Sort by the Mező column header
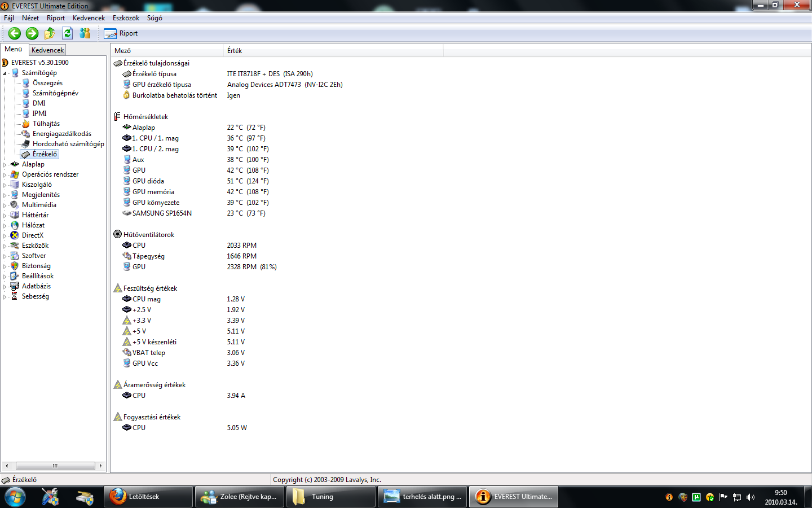This screenshot has height=508, width=812. pos(167,51)
